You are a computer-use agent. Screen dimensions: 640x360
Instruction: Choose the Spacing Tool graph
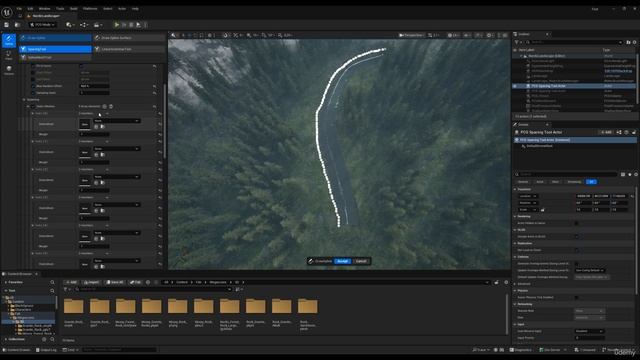click(x=55, y=49)
